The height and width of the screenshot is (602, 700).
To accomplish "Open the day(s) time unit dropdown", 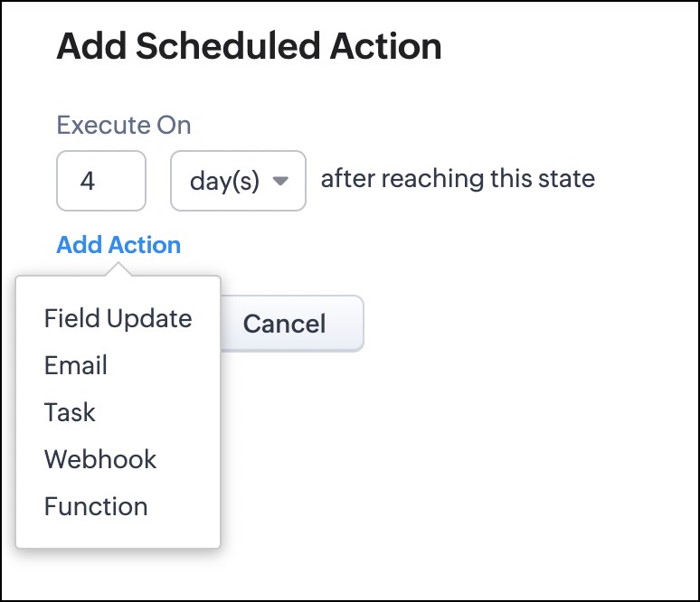I will (238, 181).
